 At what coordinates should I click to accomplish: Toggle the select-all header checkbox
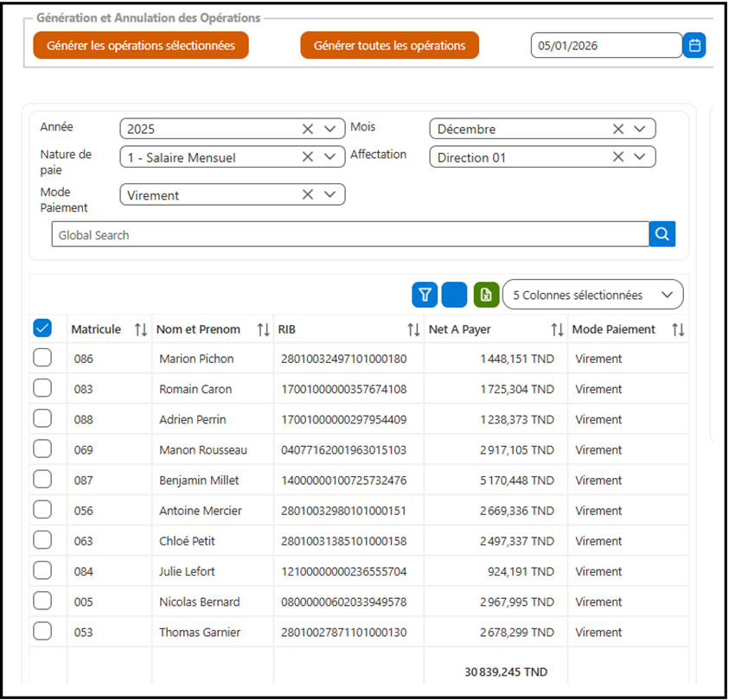tap(42, 328)
